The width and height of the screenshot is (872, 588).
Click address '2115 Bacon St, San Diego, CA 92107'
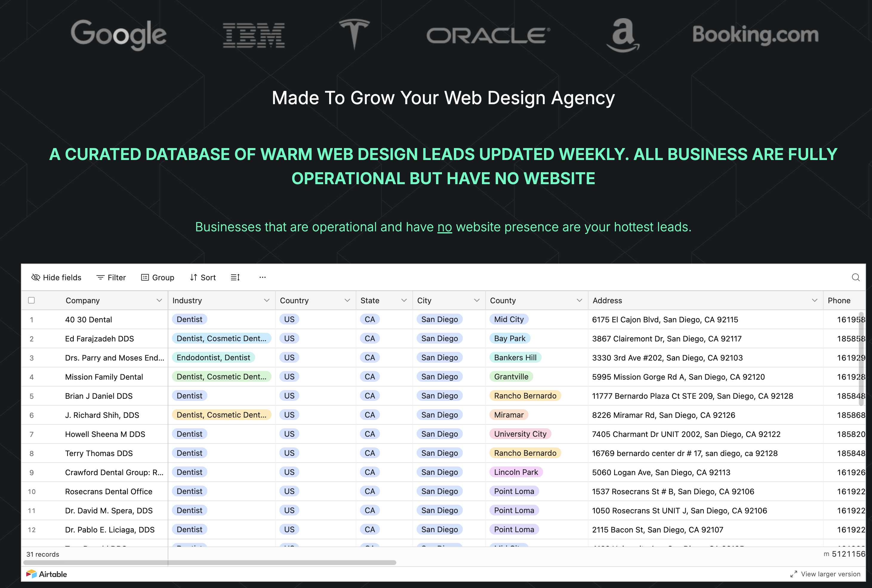pos(657,530)
